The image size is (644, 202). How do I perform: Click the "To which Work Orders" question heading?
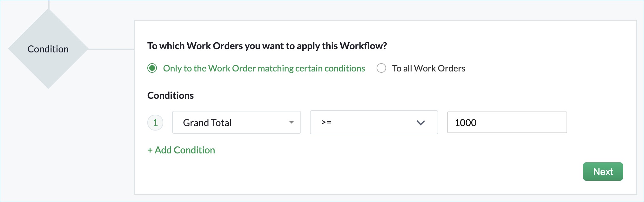point(267,46)
